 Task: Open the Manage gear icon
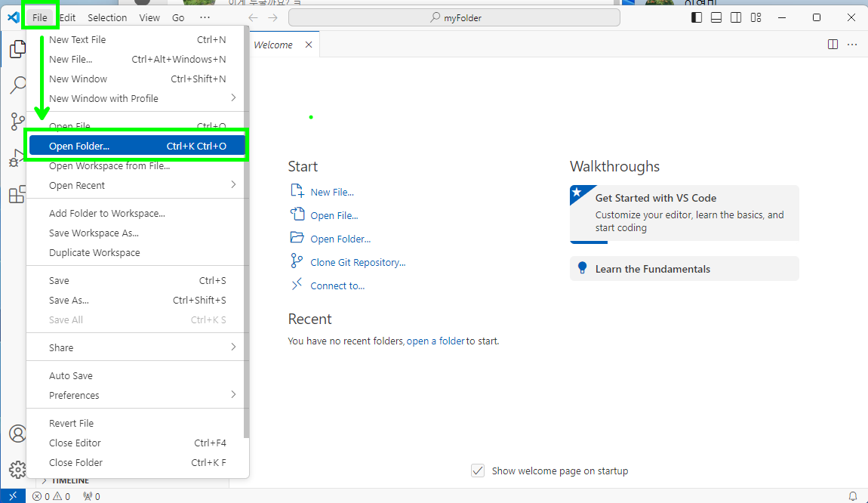click(17, 470)
